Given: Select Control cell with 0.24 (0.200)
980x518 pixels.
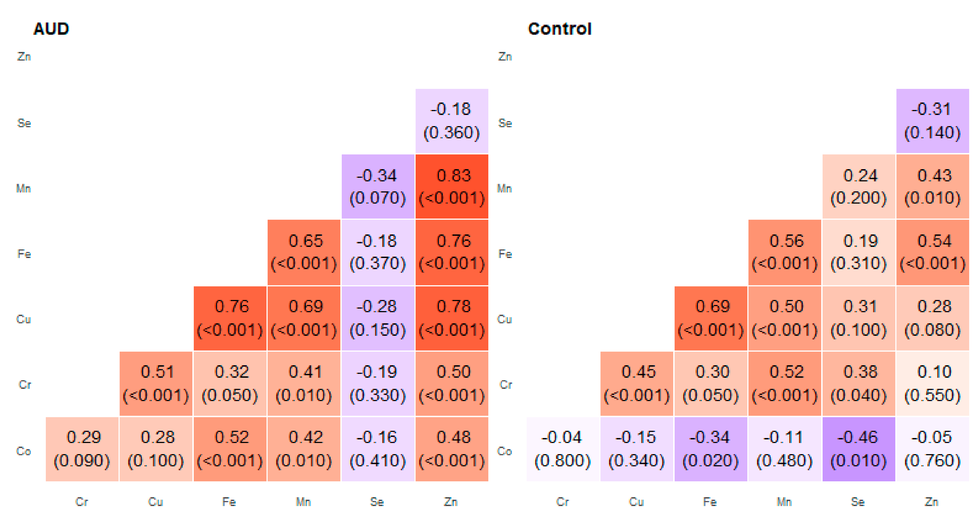Looking at the screenshot, I should coord(859,186).
